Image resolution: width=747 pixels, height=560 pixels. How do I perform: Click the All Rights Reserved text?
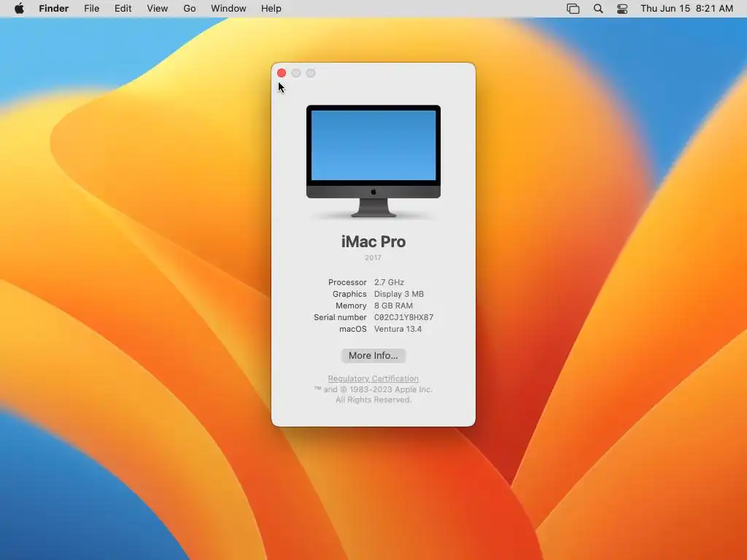click(373, 400)
